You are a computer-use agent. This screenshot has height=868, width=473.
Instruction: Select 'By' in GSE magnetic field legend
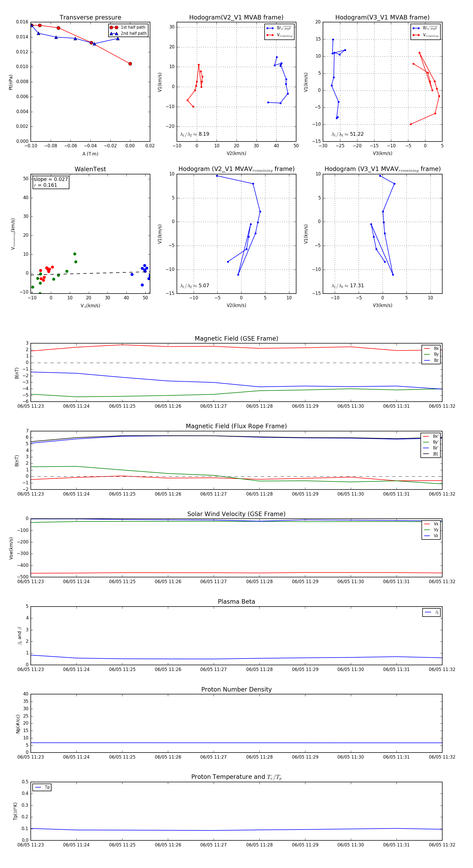431,355
